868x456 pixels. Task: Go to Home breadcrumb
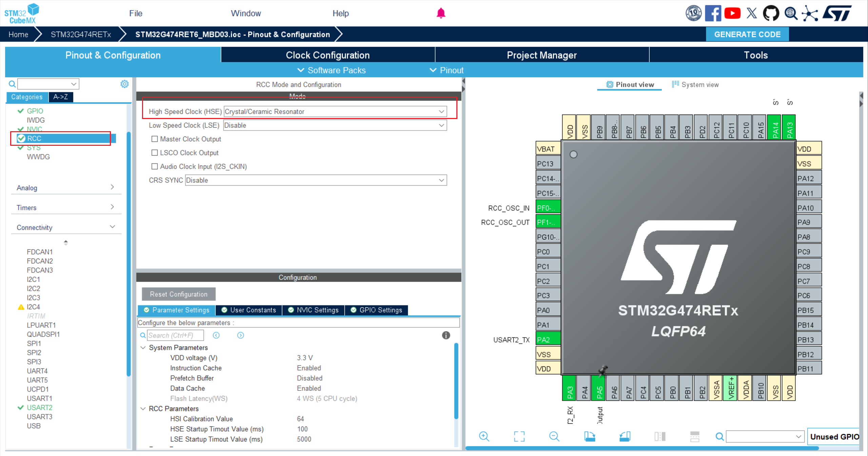tap(18, 34)
